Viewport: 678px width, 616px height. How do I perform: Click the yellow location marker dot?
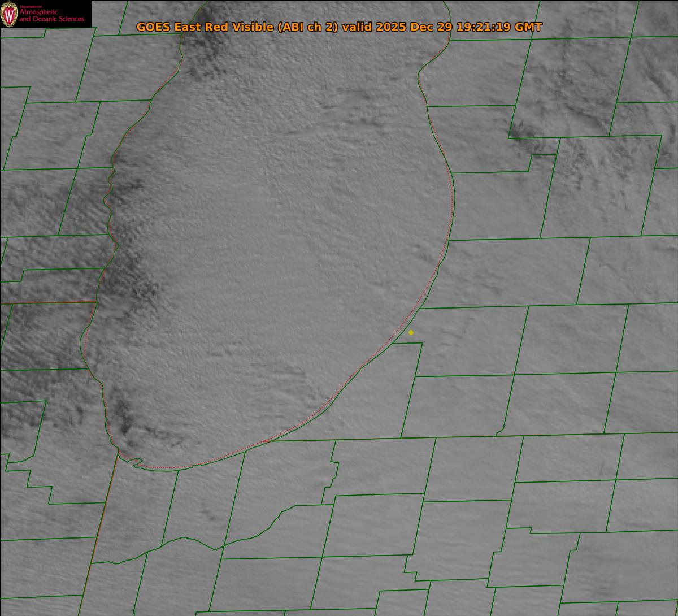coord(411,332)
